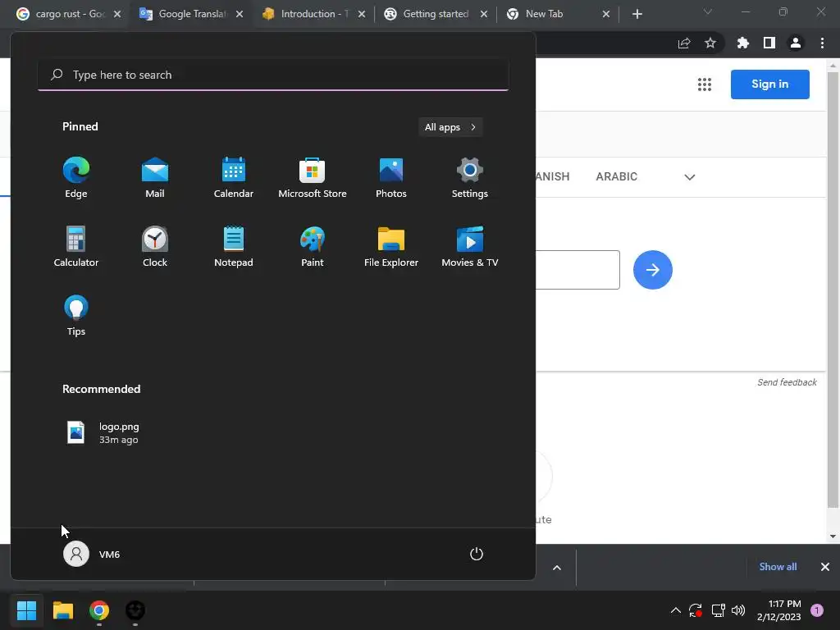Open the VM6 user account menu
The width and height of the screenshot is (840, 630).
(x=92, y=554)
